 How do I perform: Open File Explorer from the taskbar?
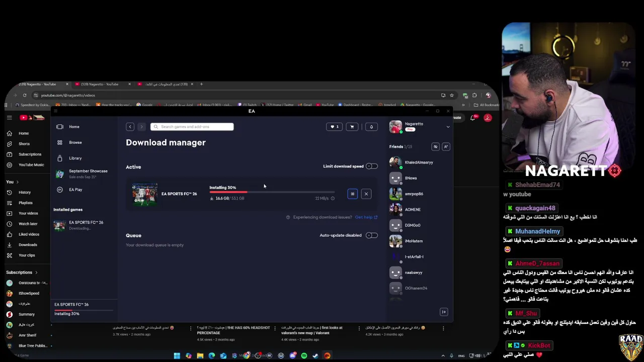(x=200, y=355)
